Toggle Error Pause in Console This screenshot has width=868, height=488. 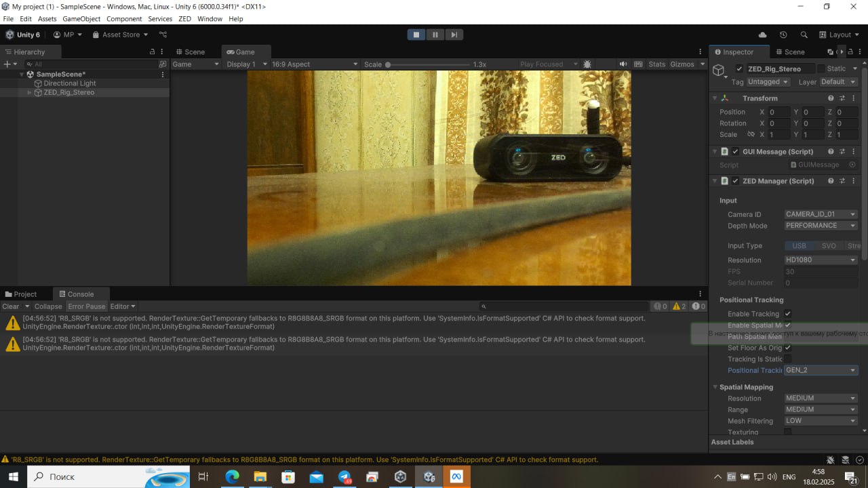[x=86, y=306]
